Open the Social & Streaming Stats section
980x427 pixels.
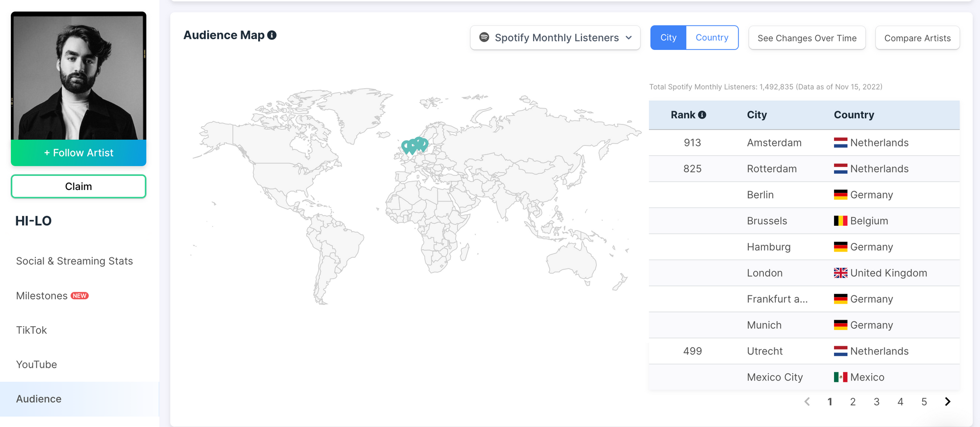click(74, 261)
